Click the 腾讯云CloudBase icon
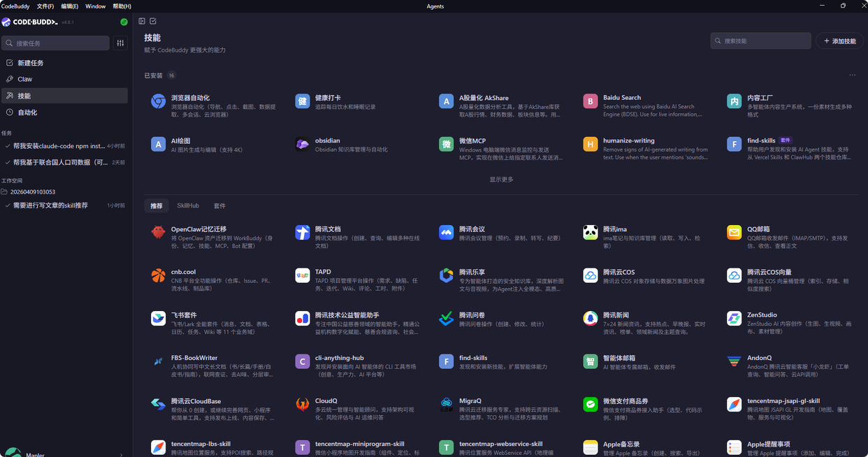Screen dimensions: 868x457 pyautogui.click(x=159, y=405)
